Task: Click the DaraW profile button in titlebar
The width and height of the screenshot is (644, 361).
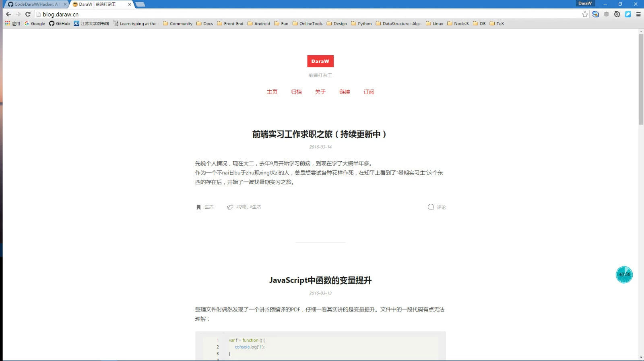Action: [585, 3]
